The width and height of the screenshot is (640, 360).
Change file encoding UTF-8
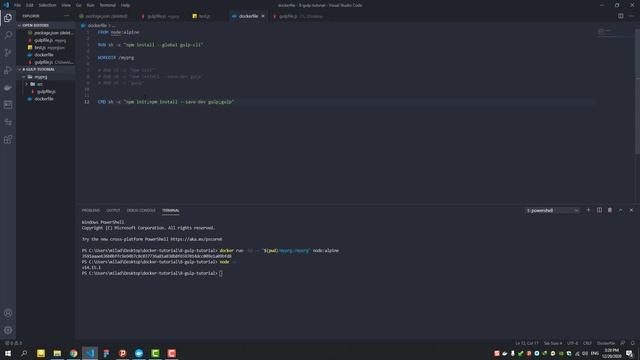(573, 343)
